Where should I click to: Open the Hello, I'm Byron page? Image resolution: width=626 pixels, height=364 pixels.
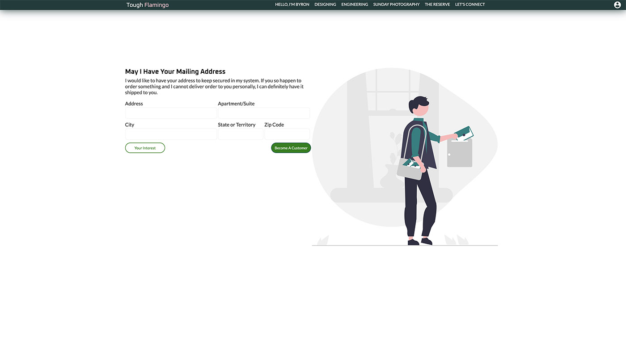292,4
